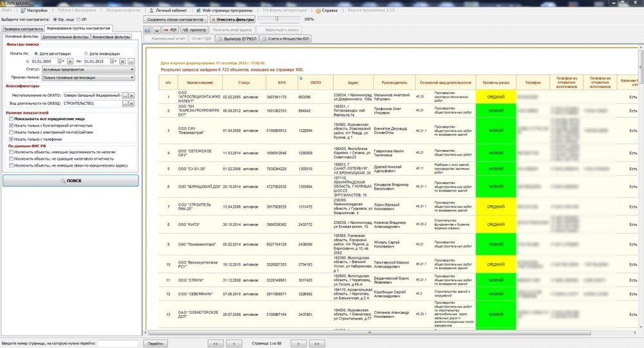Open Web-страница программы
Image resolution: width=644 pixels, height=348 pixels.
click(x=224, y=10)
